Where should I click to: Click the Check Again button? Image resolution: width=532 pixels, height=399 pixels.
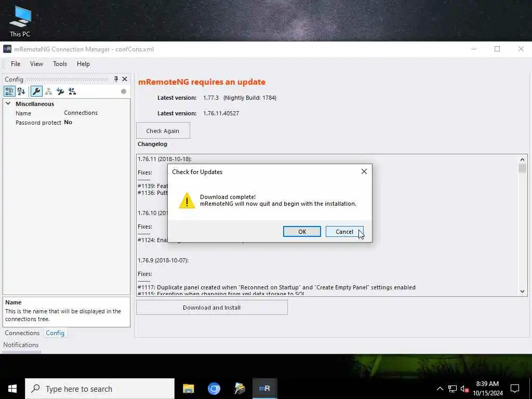pyautogui.click(x=163, y=130)
